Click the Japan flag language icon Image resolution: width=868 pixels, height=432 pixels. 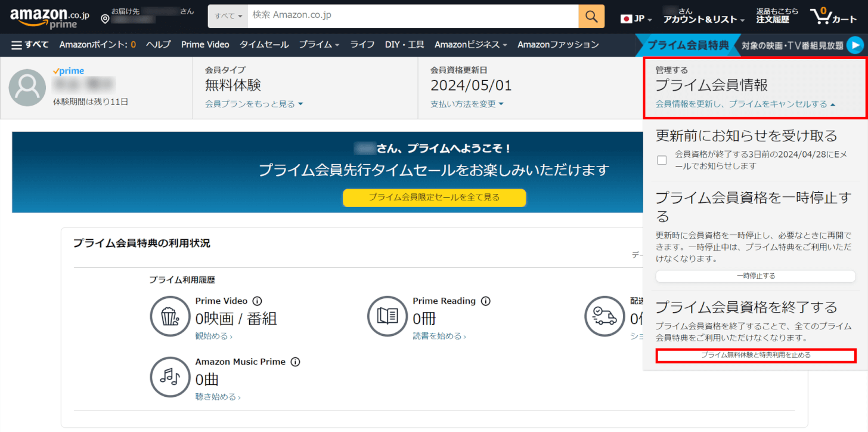pyautogui.click(x=626, y=19)
